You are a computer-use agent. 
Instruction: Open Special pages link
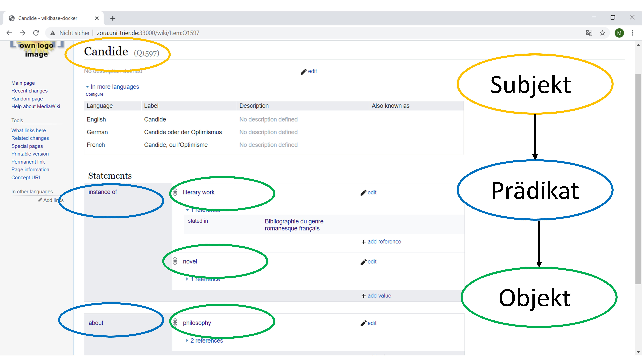click(27, 146)
